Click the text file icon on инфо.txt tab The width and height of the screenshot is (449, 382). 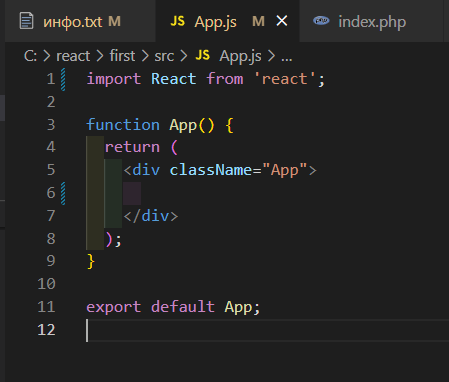tap(27, 21)
